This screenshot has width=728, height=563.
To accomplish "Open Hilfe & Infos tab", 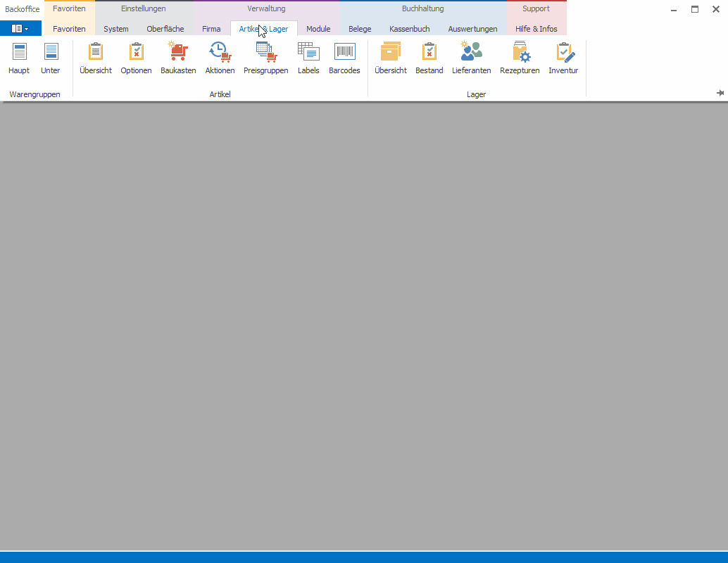I will point(536,29).
